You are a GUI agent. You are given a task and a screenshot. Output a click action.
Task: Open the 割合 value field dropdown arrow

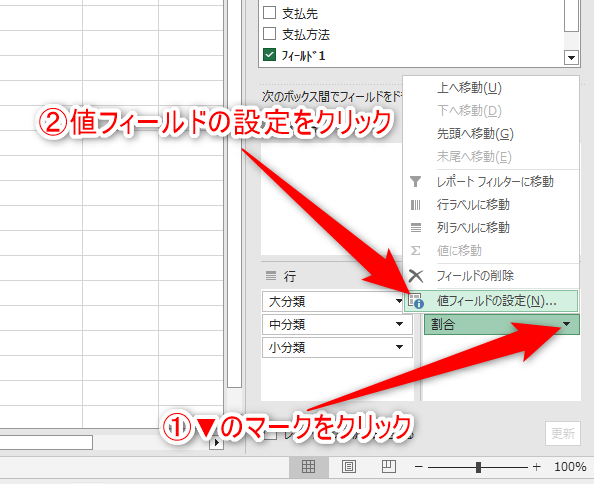(566, 324)
